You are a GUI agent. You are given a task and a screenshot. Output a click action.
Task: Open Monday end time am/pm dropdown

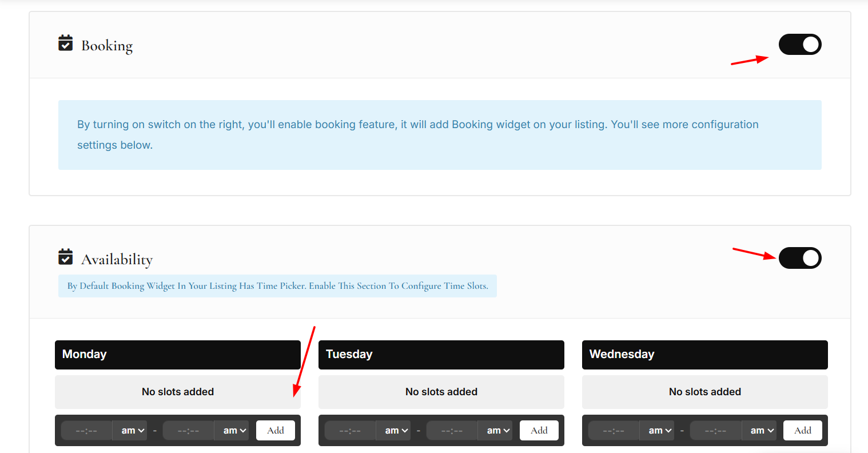234,431
